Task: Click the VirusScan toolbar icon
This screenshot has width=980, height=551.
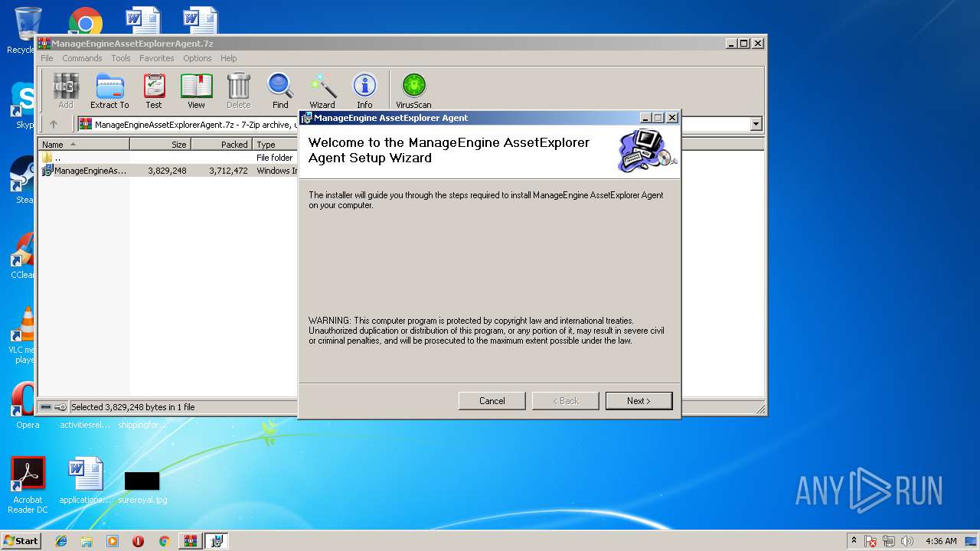Action: (x=413, y=91)
